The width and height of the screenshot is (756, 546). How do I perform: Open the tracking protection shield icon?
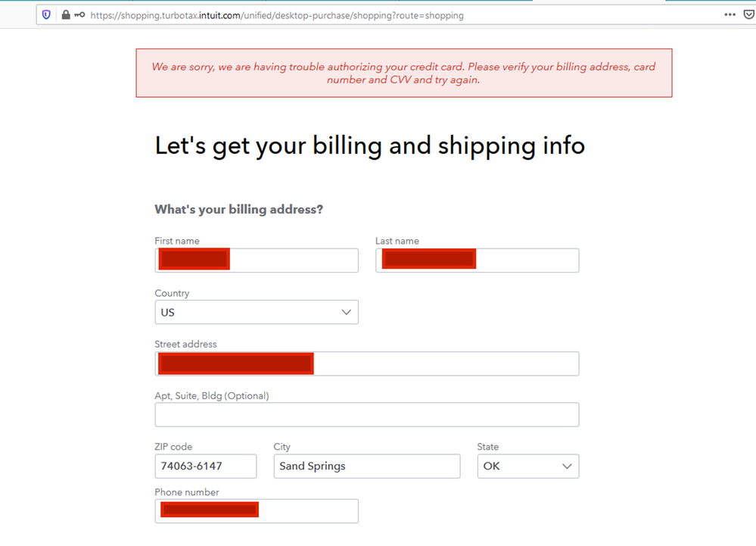pyautogui.click(x=46, y=15)
